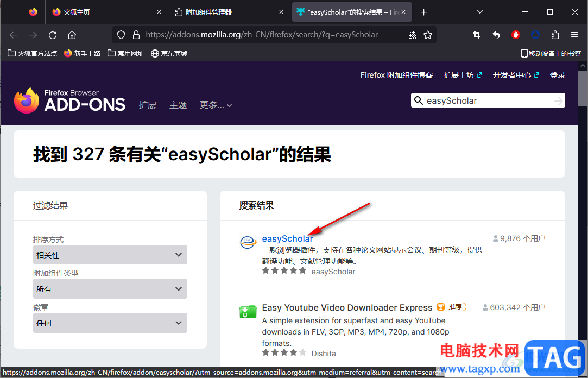Open the red ad blocker extension
The image size is (588, 378).
tap(516, 35)
